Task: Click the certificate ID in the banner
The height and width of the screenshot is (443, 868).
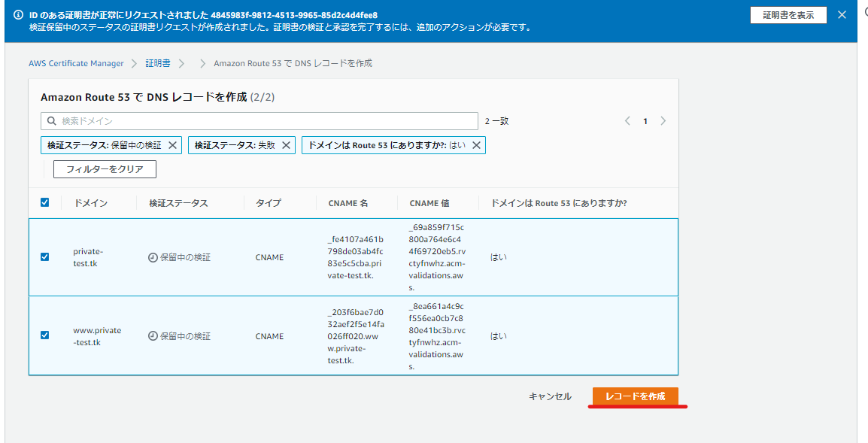Action: (x=294, y=15)
